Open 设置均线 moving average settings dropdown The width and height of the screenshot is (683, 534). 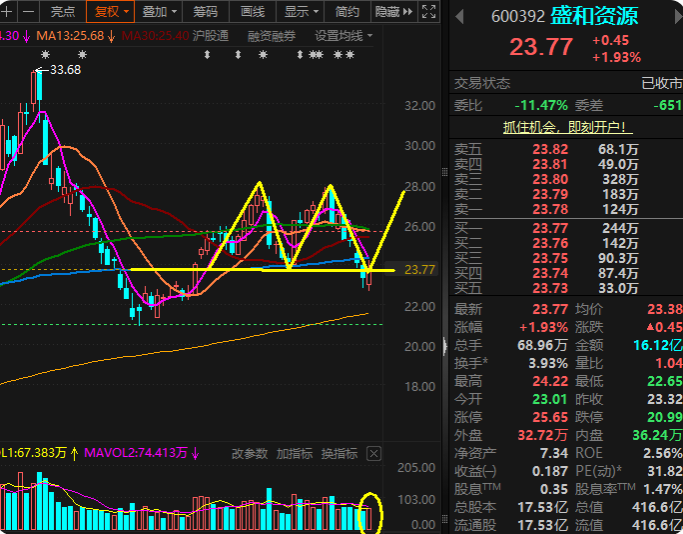click(344, 36)
